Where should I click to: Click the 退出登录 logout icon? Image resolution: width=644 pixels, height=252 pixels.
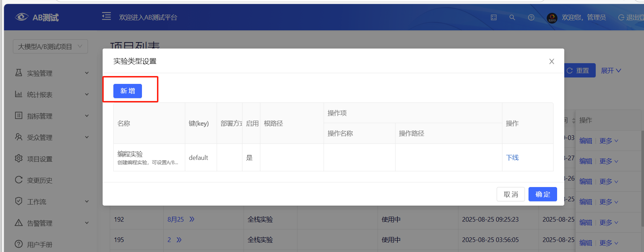[621, 17]
